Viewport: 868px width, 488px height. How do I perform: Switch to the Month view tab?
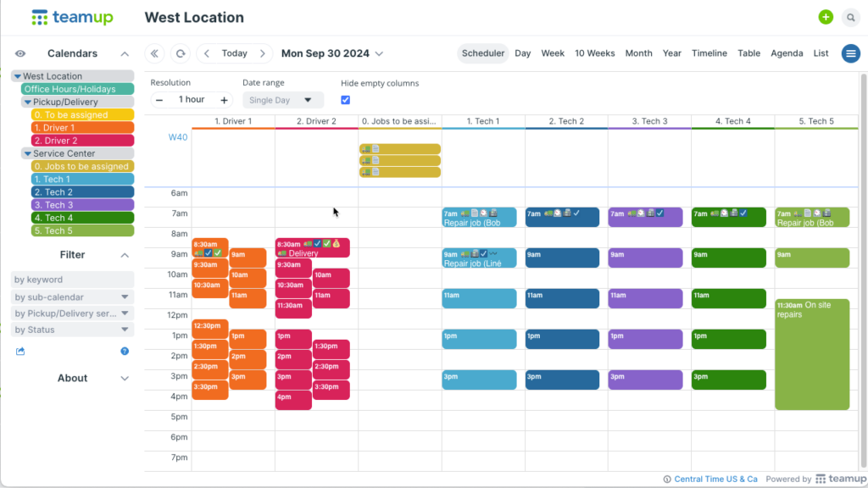pos(638,53)
